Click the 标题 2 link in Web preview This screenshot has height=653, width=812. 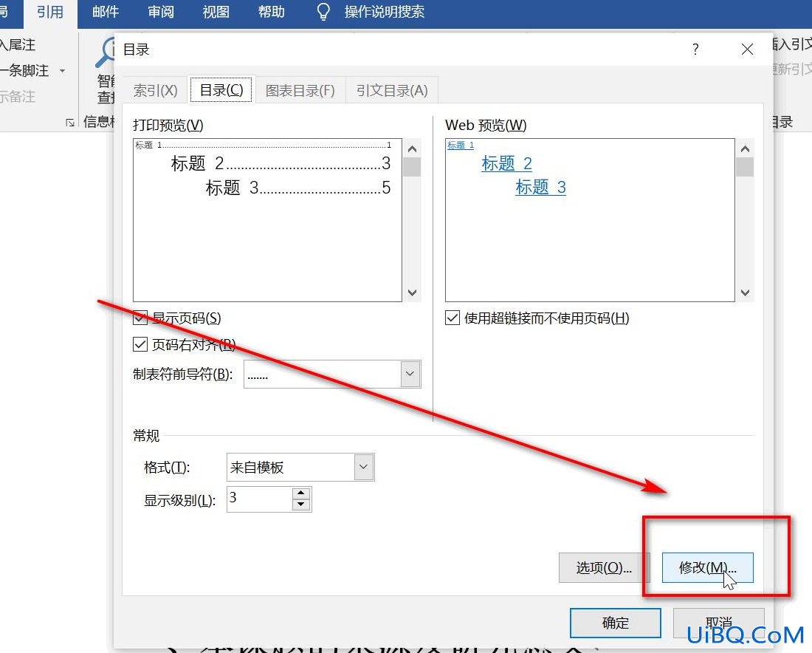(506, 164)
